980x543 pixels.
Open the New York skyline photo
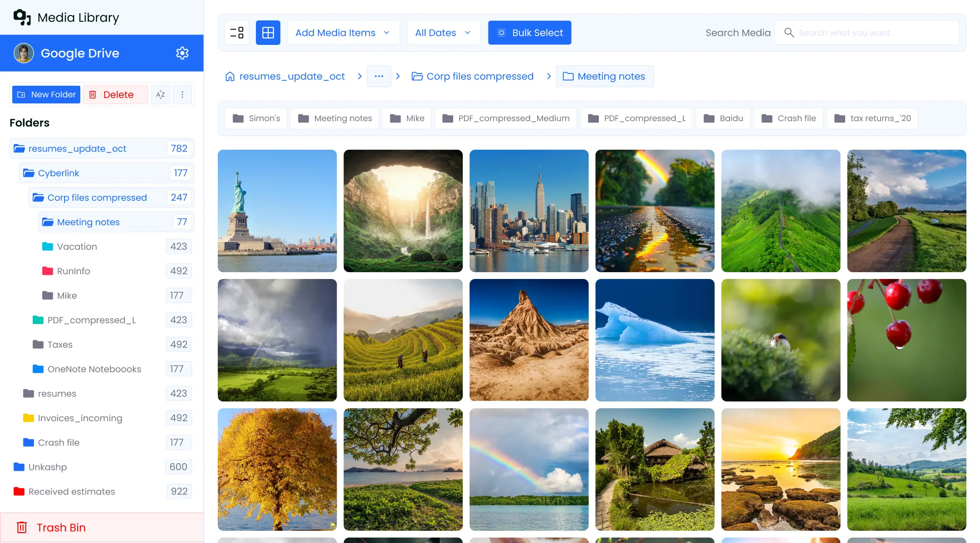tap(529, 211)
